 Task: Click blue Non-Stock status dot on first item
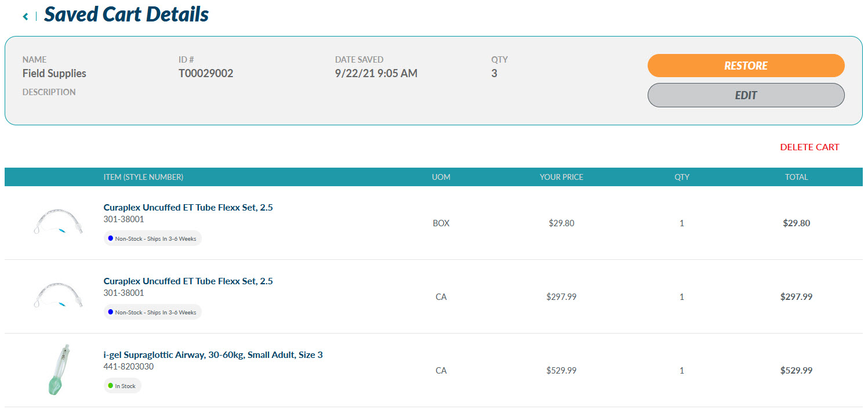pos(110,238)
